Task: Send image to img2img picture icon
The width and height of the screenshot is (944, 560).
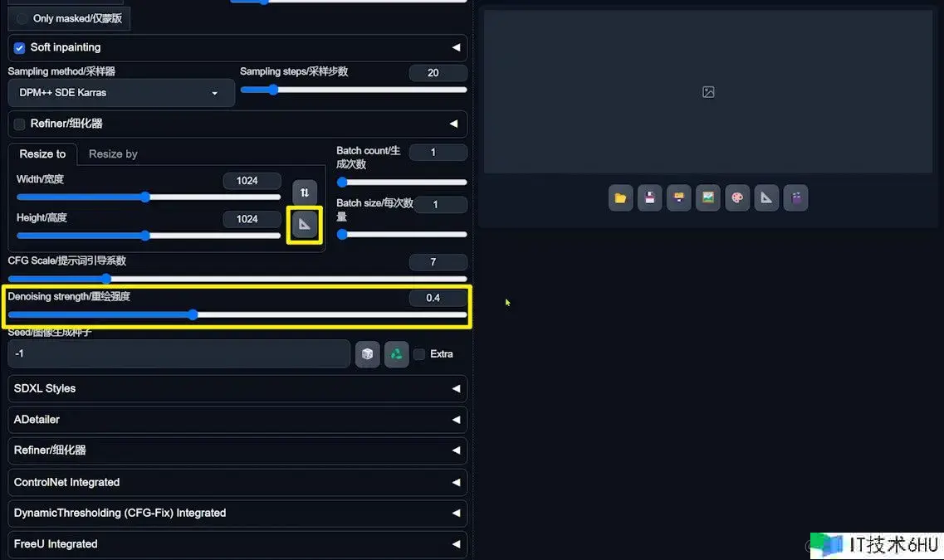Action: (x=708, y=198)
